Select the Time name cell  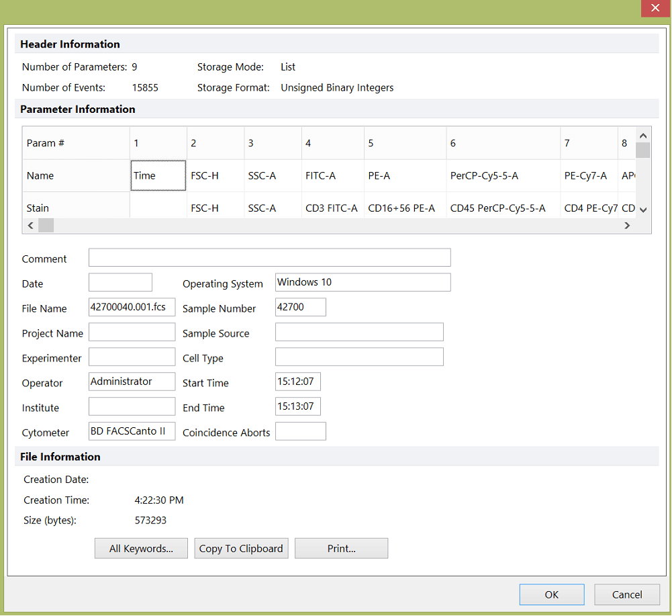click(x=158, y=175)
